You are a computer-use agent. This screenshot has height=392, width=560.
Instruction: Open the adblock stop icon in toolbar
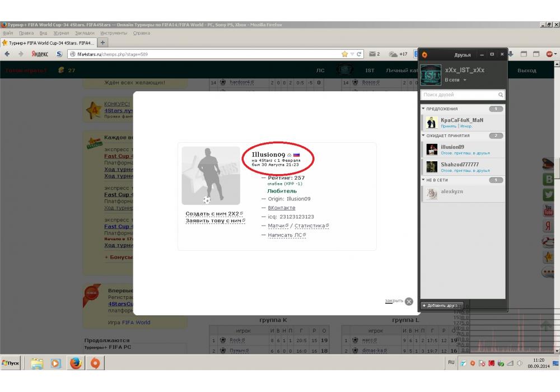550,54
